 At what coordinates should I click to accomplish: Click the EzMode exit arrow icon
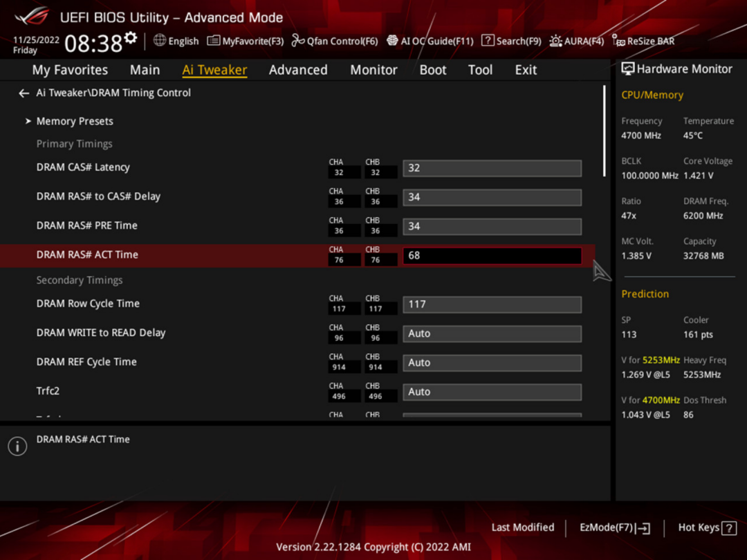coord(643,528)
